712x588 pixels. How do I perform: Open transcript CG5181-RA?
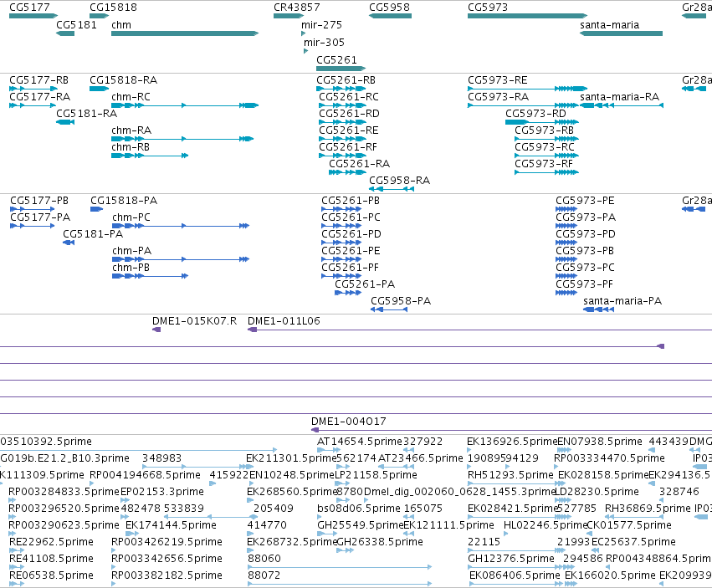87,114
